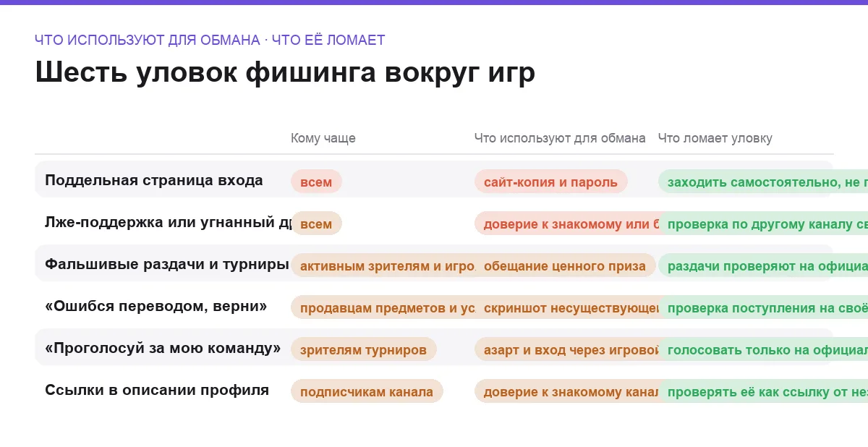Click the tag «доверие к знакомому канал…» in the Ссылки row
This screenshot has width=868, height=447.
pyautogui.click(x=566, y=391)
